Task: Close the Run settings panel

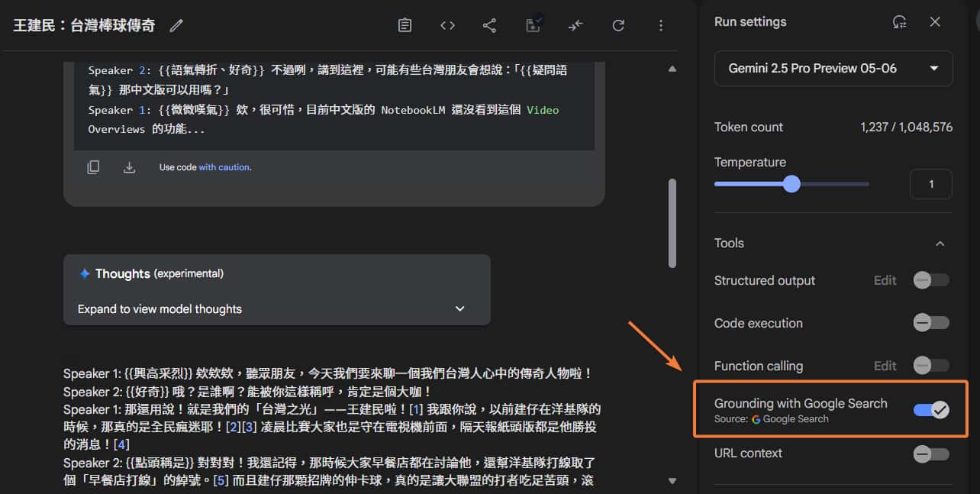Action: click(x=935, y=22)
